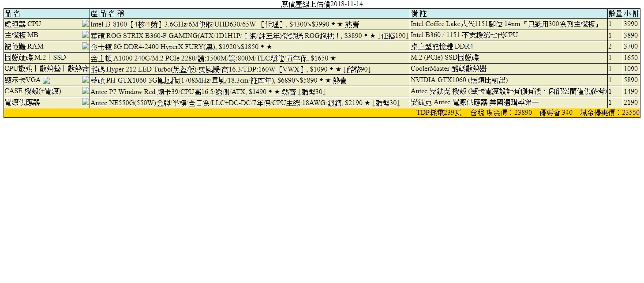Viewport: 644px width, 283px height.
Task: Click the 含稅 現金價：23890 total
Action: [501, 113]
